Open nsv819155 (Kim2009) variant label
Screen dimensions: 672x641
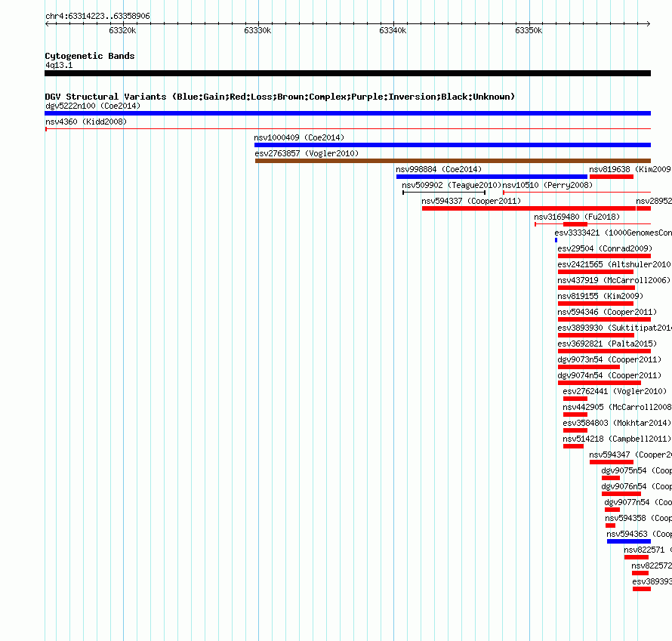click(x=600, y=296)
